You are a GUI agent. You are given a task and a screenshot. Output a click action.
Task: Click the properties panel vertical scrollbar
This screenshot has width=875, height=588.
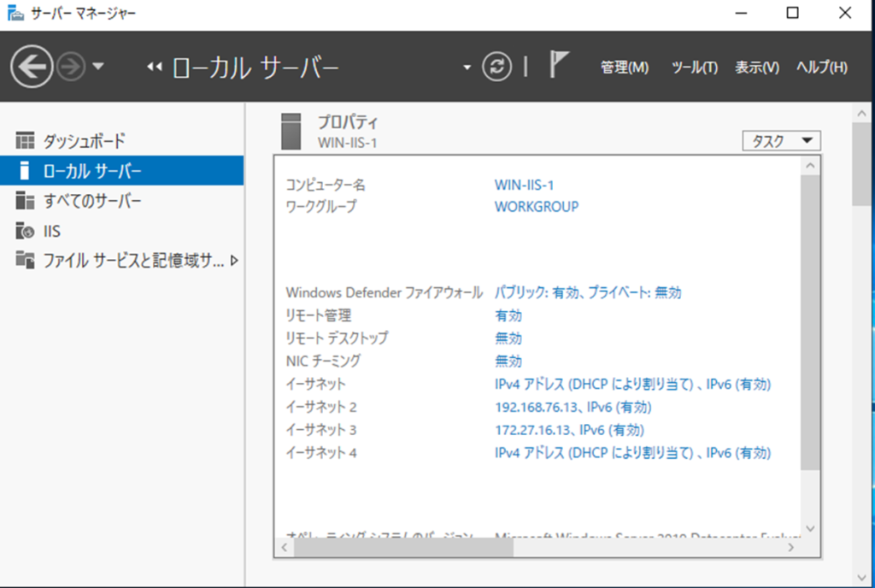[811, 325]
